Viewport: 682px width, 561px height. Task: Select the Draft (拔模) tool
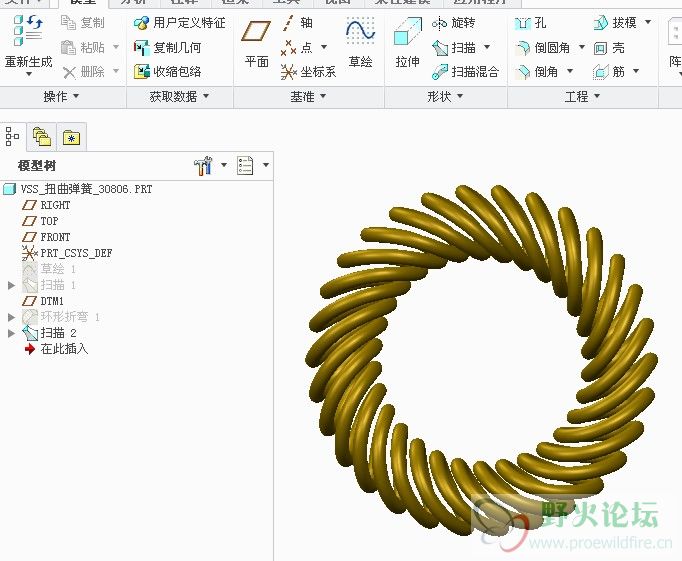click(x=615, y=23)
